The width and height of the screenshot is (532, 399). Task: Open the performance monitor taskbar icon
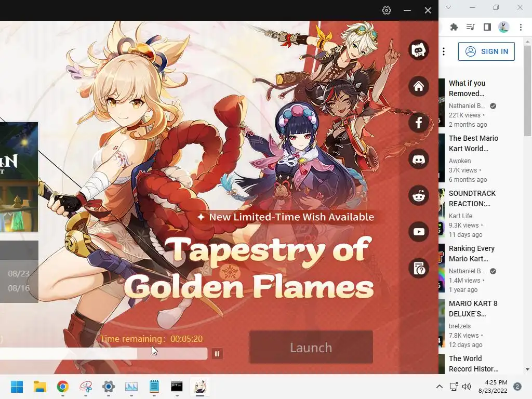pos(131,387)
